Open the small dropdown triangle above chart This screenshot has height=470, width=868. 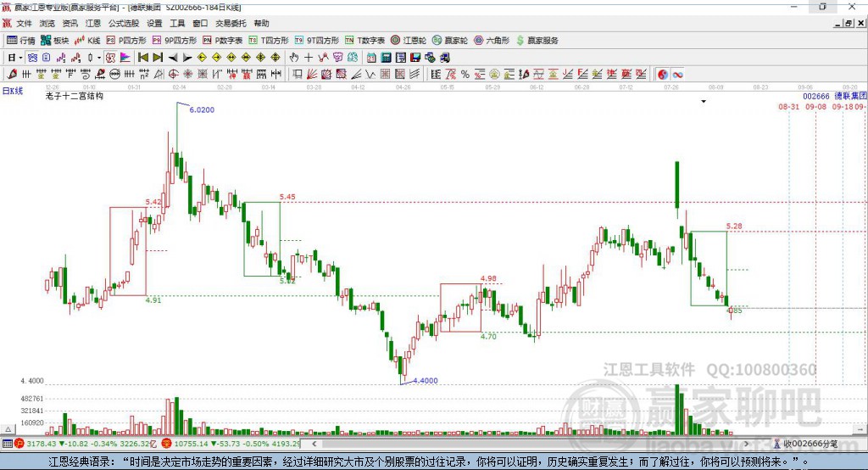(x=704, y=102)
